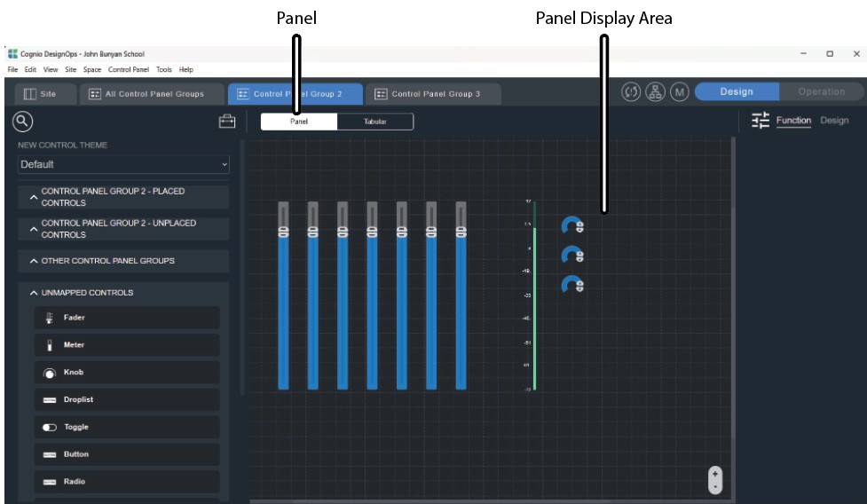The height and width of the screenshot is (504, 867).
Task: Select the Panel view toggle
Action: pos(299,122)
